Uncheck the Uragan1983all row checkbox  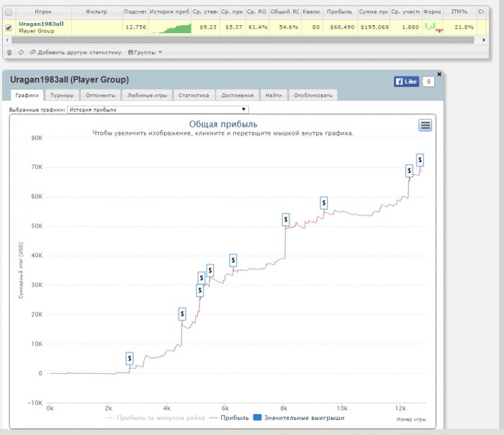[9, 27]
